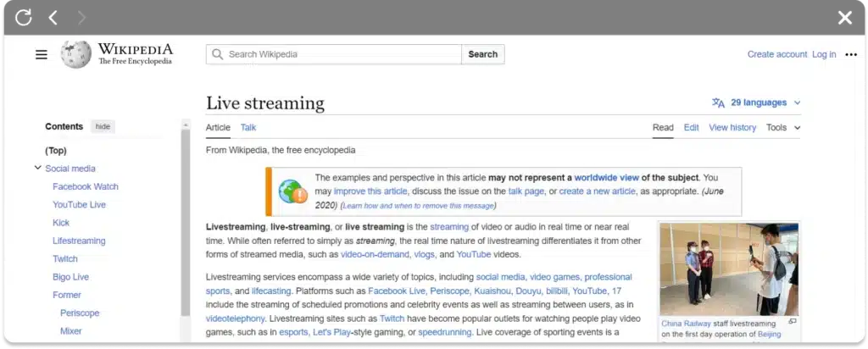868x349 pixels.
Task: Focus the Search Wikipedia input field
Action: 334,54
